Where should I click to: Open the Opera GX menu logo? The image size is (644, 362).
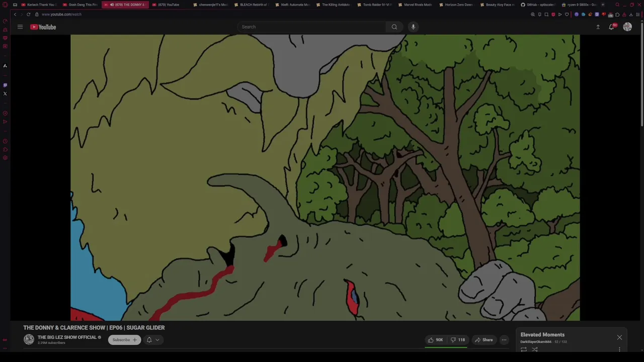[x=5, y=5]
